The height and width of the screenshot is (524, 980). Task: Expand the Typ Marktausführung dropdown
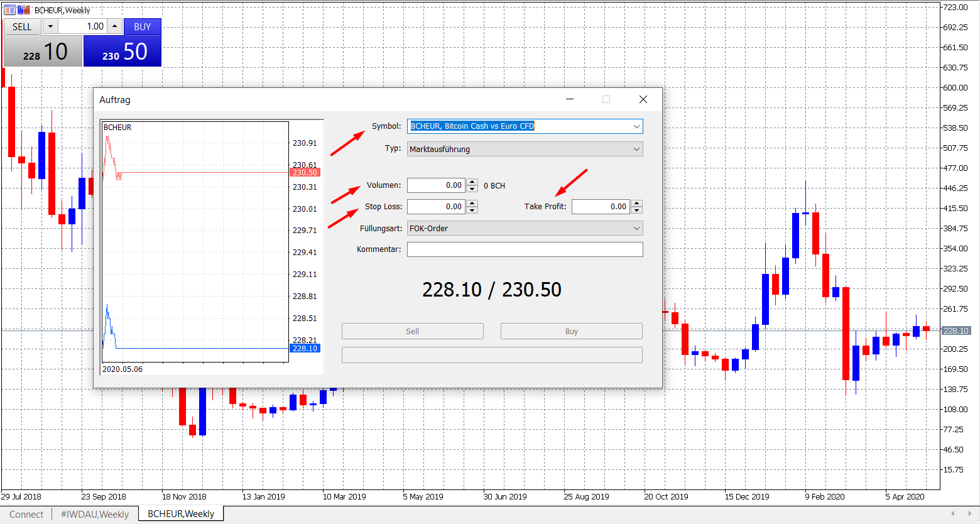[x=636, y=150]
